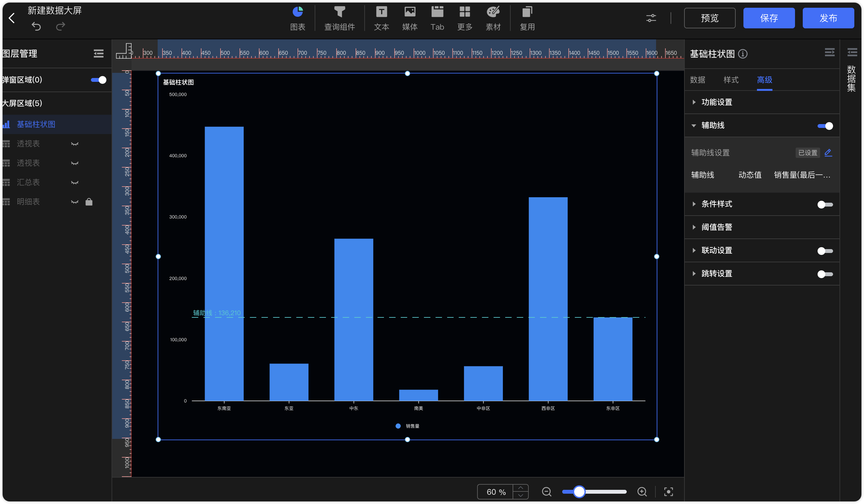Viewport: 864px width, 504px height.
Task: Click the 西非区 bar
Action: [548, 299]
